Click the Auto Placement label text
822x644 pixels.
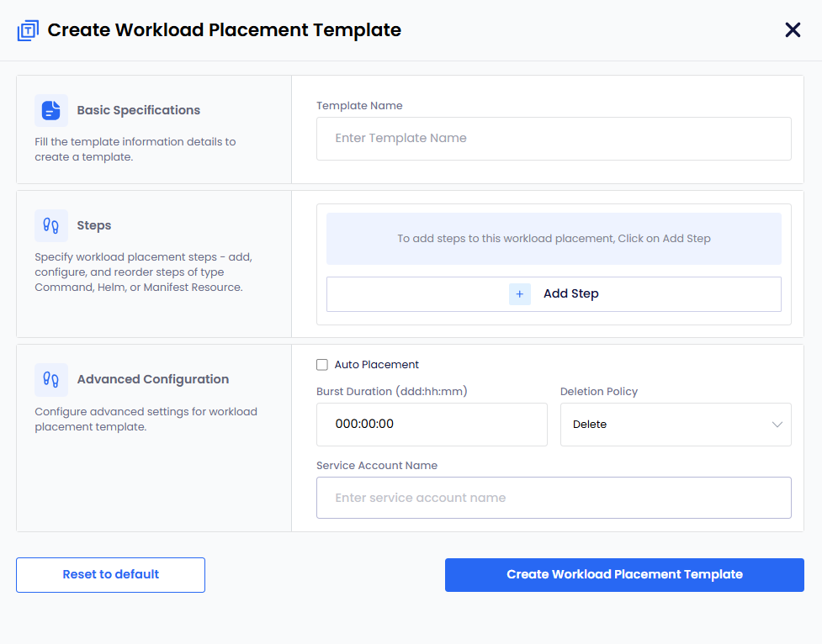(x=376, y=365)
